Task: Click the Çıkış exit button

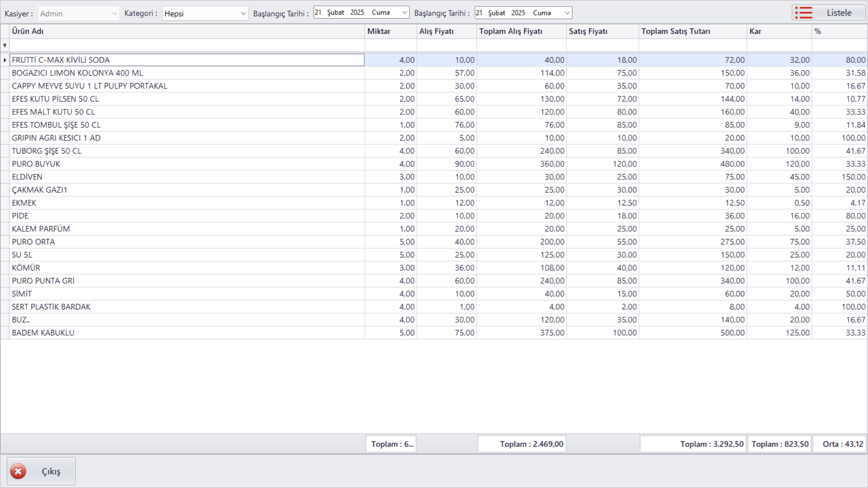Action: click(41, 471)
